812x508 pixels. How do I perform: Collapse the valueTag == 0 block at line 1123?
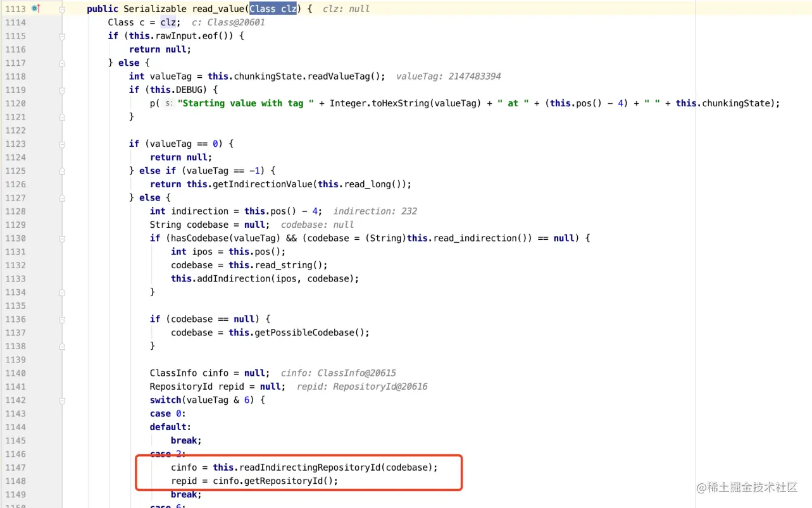tap(62, 144)
